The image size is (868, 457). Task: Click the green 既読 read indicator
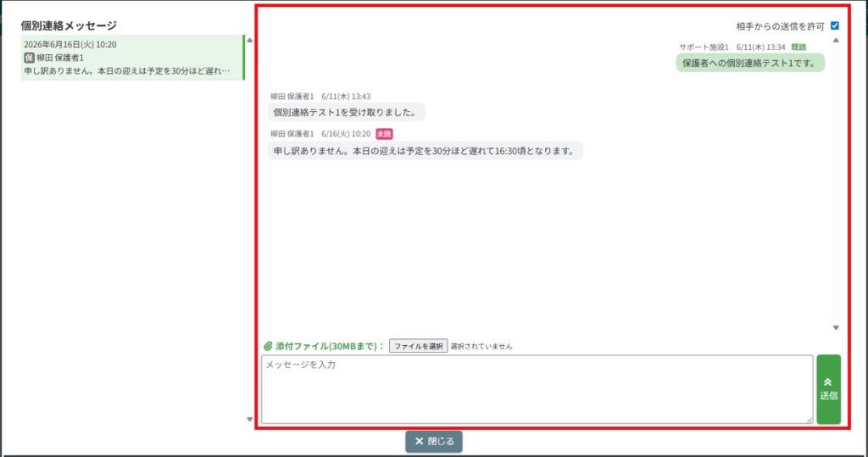pyautogui.click(x=798, y=47)
